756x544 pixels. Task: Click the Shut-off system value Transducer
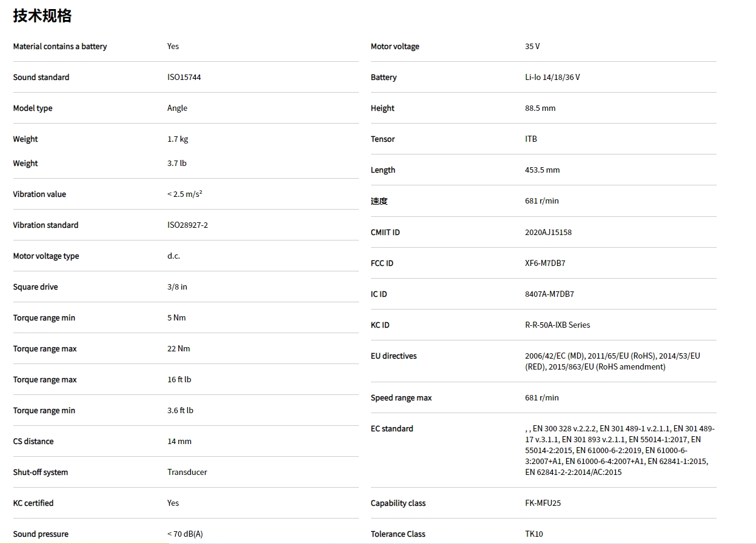[x=187, y=472]
